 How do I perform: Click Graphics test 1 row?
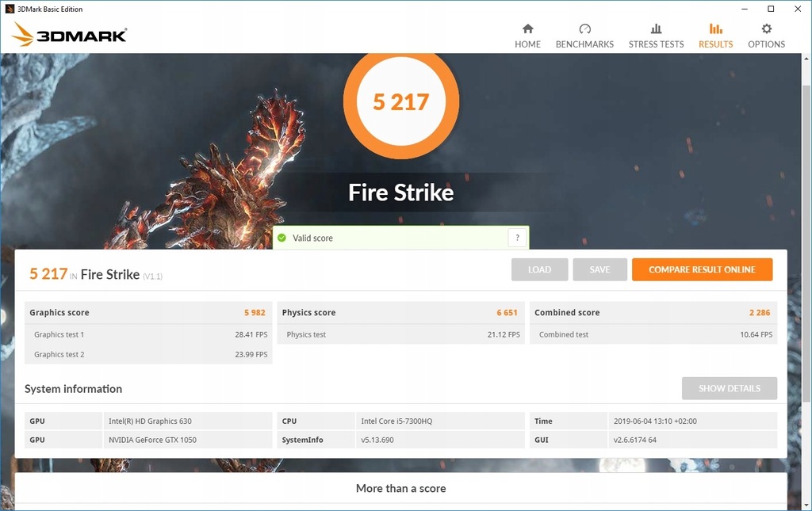click(148, 334)
